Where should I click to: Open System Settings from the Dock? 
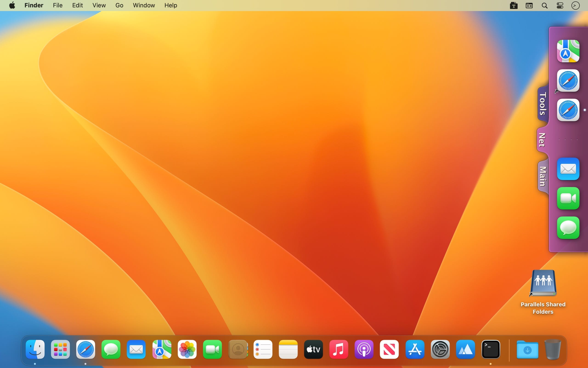point(440,349)
